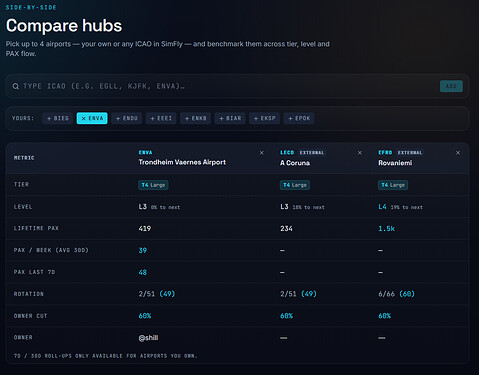The width and height of the screenshot is (479, 375).
Task: Add BIAR chip to comparison
Action: click(x=230, y=118)
